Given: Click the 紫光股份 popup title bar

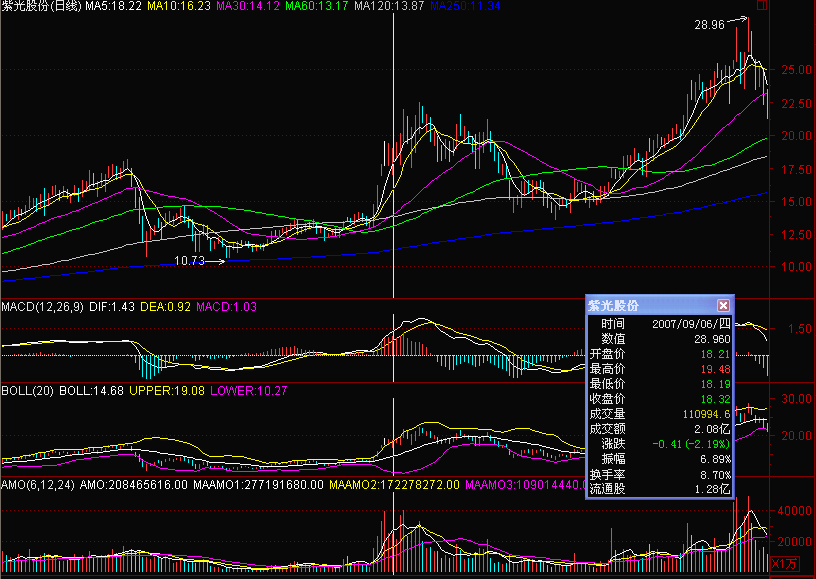Looking at the screenshot, I should pos(650,305).
